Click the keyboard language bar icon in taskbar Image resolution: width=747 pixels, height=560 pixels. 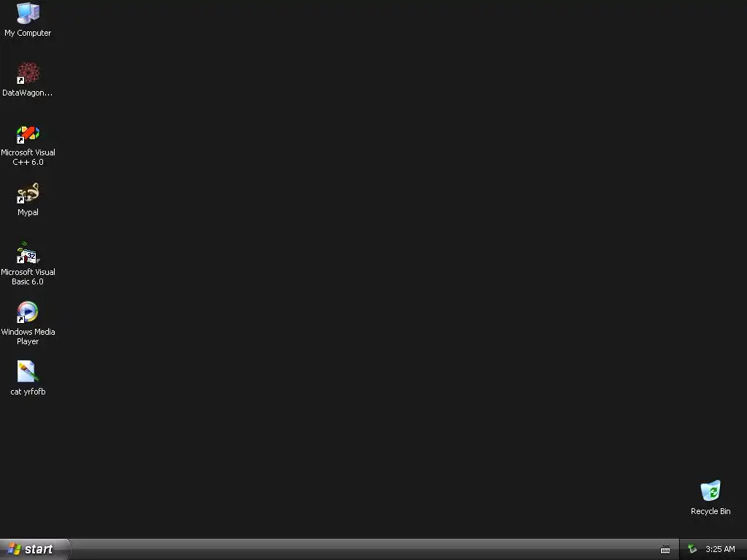click(665, 550)
